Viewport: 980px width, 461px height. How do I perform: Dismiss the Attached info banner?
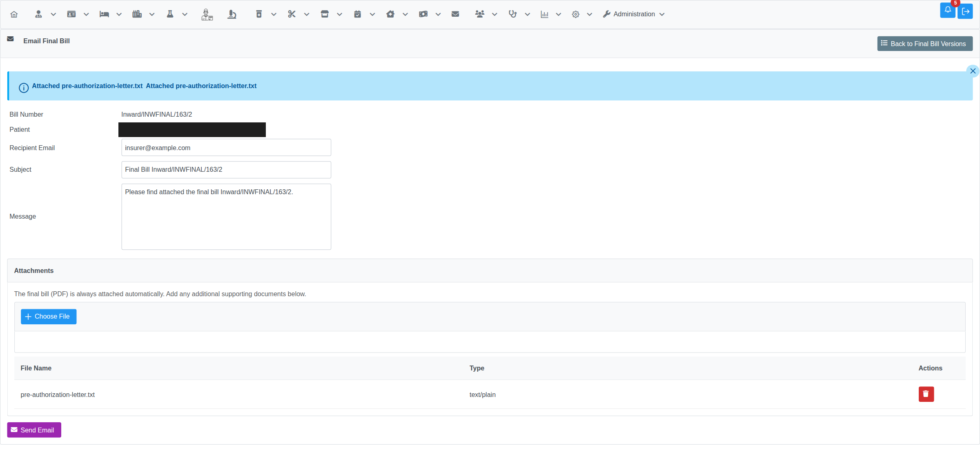click(973, 71)
